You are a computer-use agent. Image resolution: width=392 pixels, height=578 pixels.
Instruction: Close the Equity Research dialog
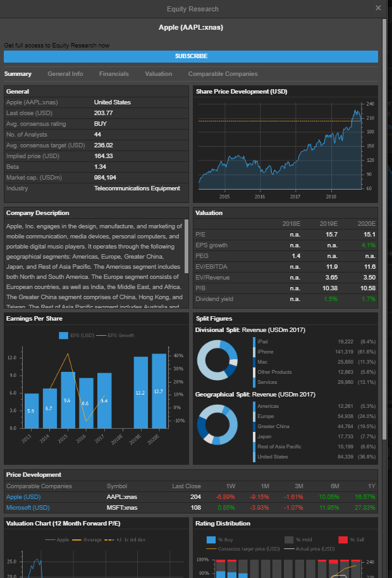[378, 8]
